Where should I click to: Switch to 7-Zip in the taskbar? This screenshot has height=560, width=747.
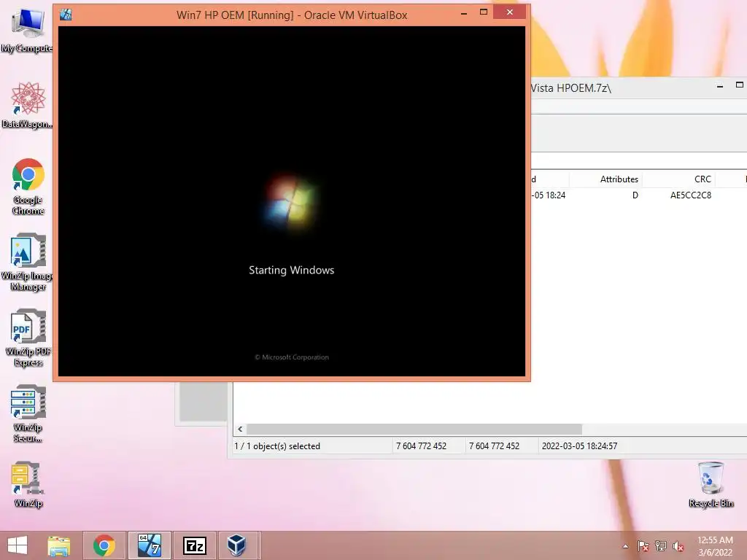coord(194,545)
